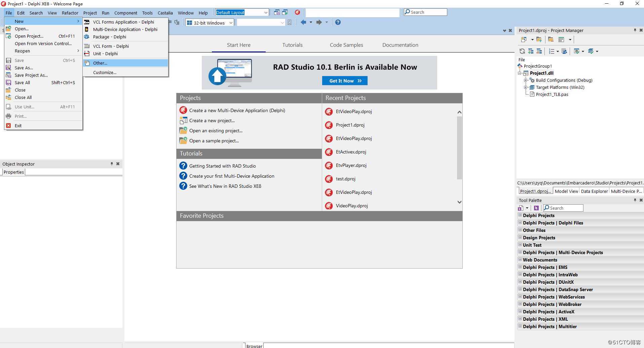644x348 pixels.
Task: Expand Delphi Projects | Delphi Files category
Action: point(520,222)
